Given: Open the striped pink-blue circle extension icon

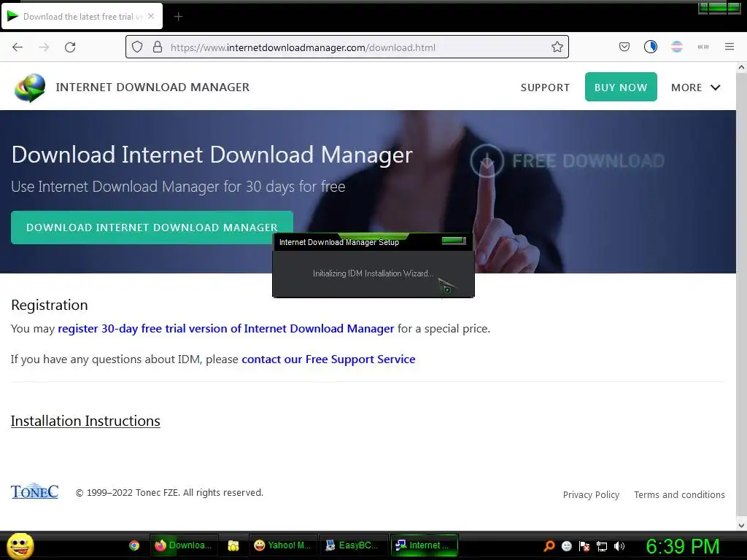Looking at the screenshot, I should pyautogui.click(x=676, y=47).
